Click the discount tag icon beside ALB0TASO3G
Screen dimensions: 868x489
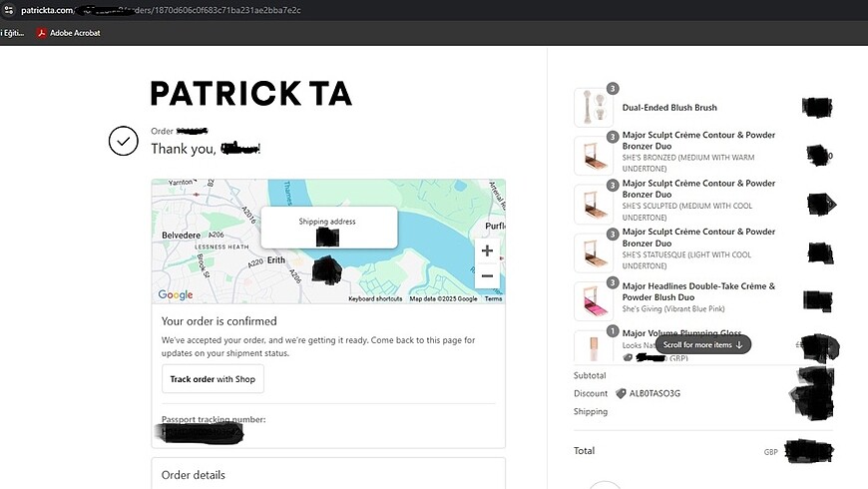tap(621, 394)
